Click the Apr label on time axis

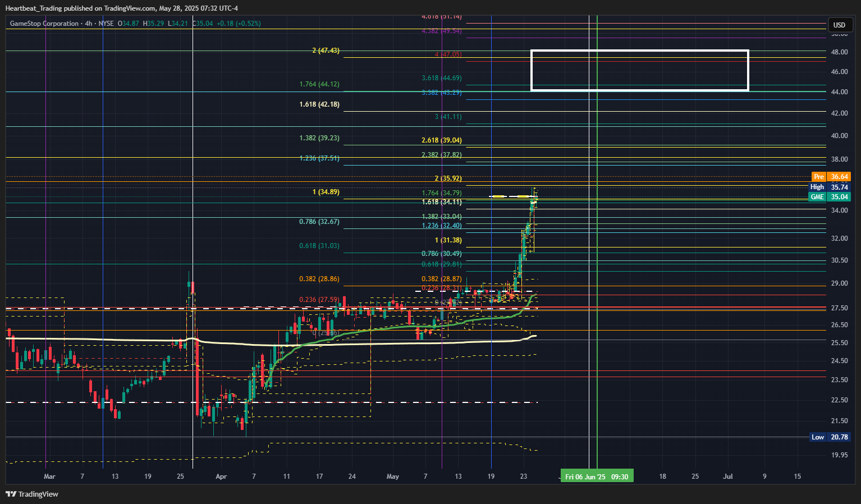click(x=221, y=476)
